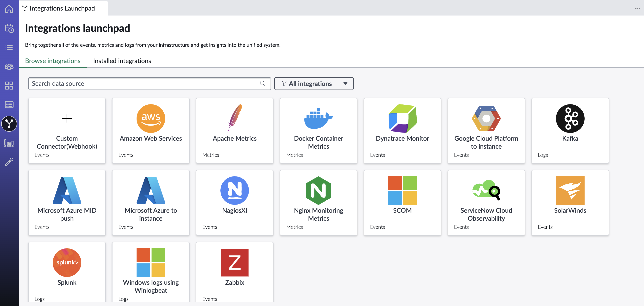This screenshot has height=306, width=644.
Task: Open the Zabbix card title
Action: click(235, 283)
